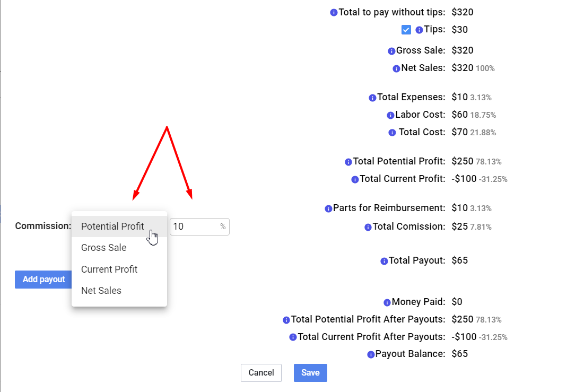Click info icon next to Net Sales

click(396, 69)
